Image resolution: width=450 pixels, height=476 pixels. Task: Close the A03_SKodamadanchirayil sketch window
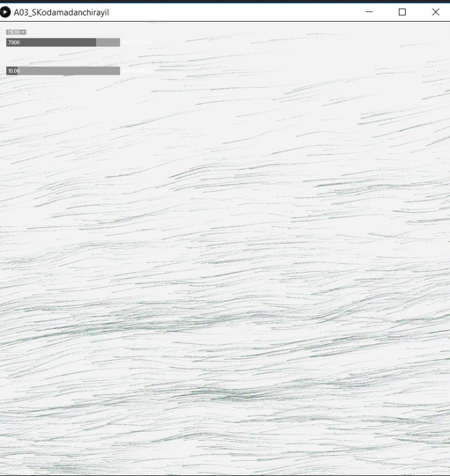(436, 12)
